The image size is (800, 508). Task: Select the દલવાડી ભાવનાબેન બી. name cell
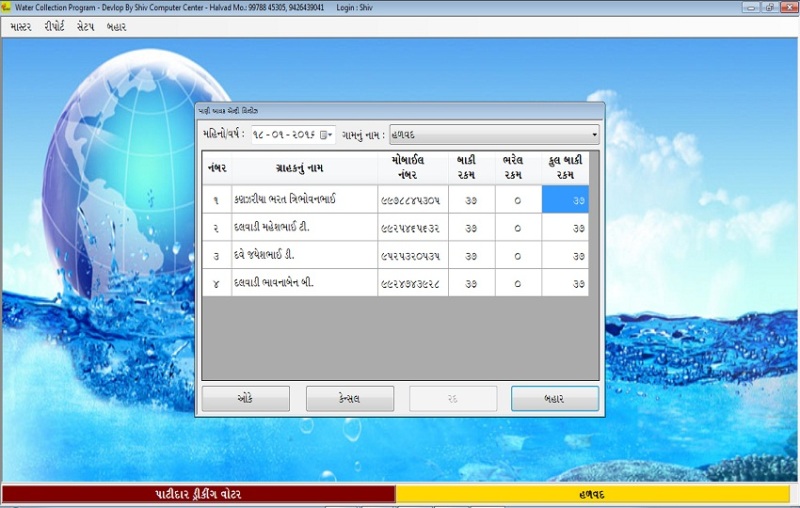coord(304,283)
